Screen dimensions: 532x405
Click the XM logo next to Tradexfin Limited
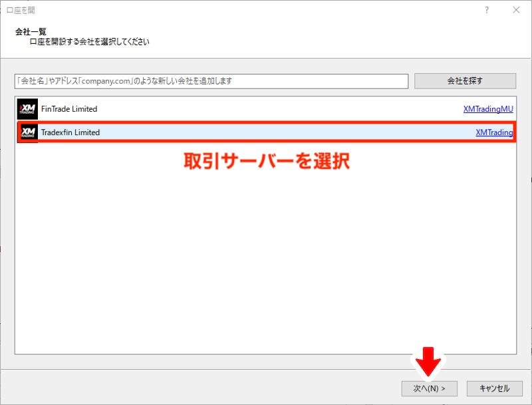coord(28,132)
